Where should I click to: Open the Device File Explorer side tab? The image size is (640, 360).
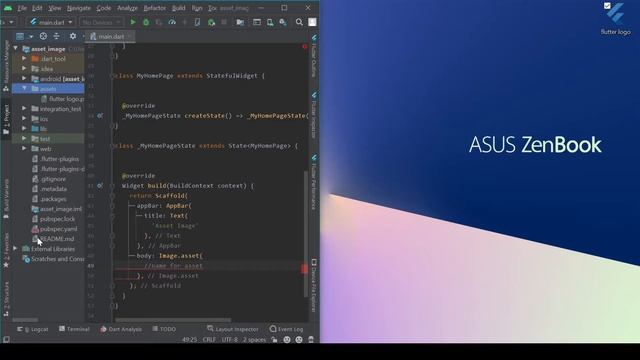[314, 285]
